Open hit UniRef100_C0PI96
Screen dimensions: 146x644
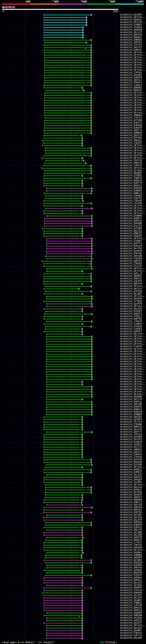coord(131,605)
